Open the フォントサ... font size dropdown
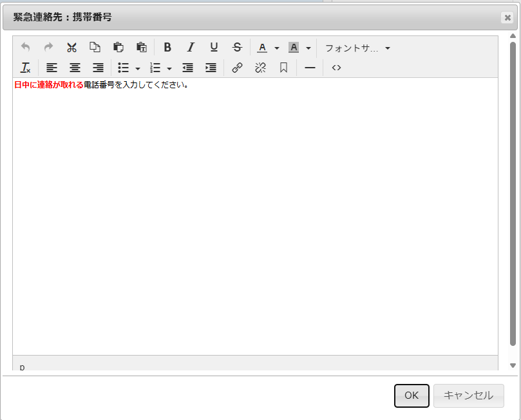Image resolution: width=521 pixels, height=420 pixels. click(x=357, y=48)
